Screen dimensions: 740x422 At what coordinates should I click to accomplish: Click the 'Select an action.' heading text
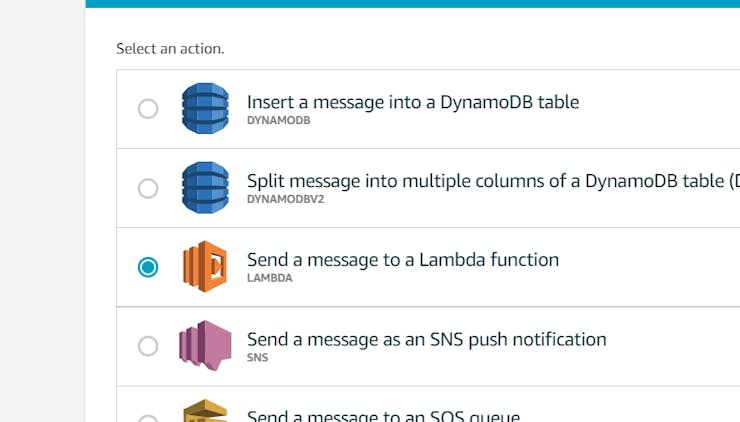point(170,48)
